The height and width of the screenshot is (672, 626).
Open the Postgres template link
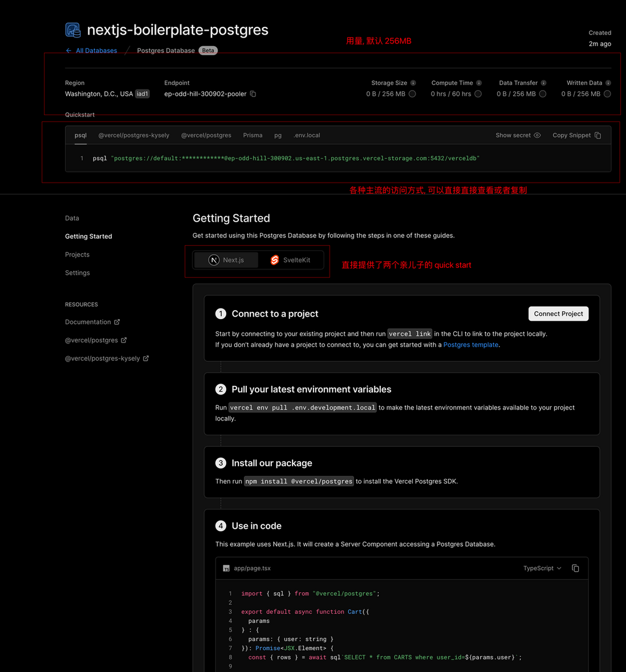tap(471, 345)
